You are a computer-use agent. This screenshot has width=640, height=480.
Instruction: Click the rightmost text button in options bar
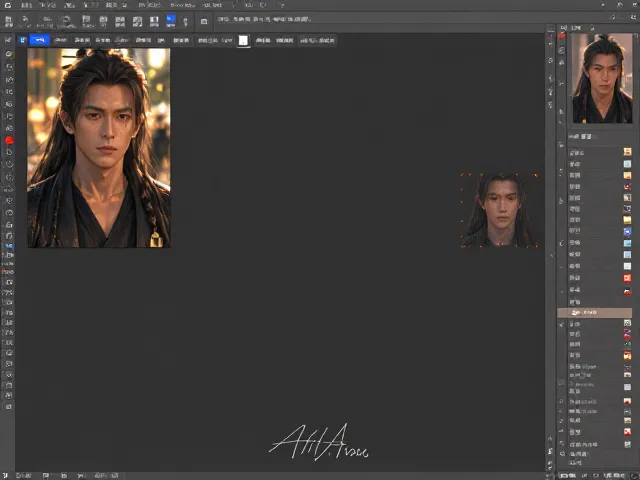click(318, 40)
